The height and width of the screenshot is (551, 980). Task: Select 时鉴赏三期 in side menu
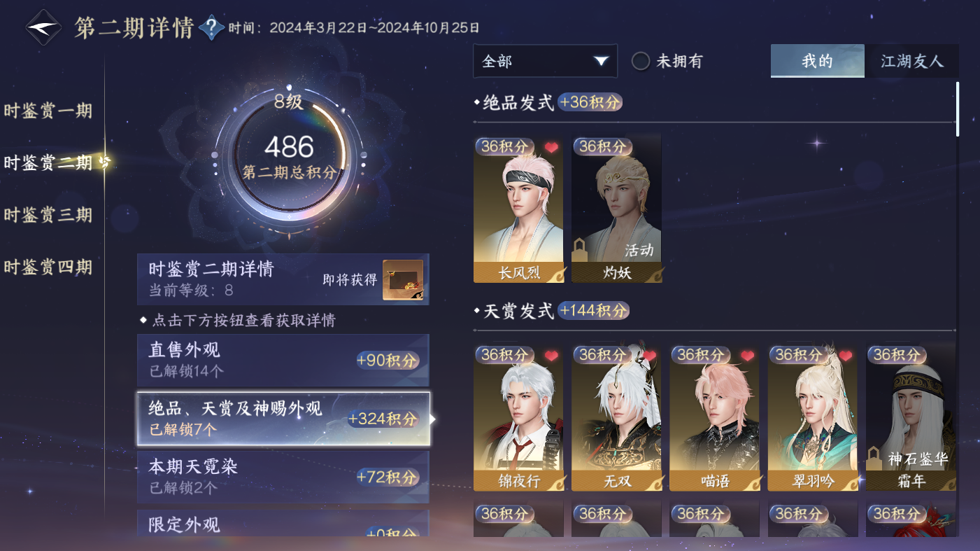click(48, 215)
